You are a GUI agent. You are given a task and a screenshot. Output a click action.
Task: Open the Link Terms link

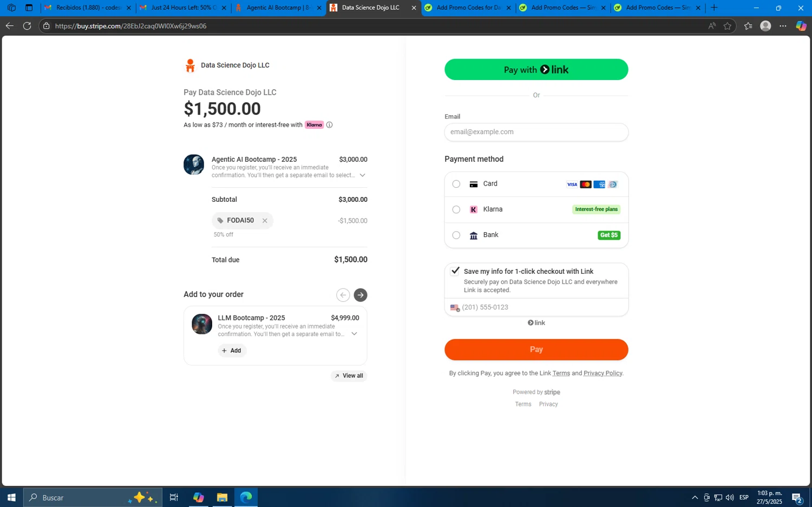click(x=561, y=373)
